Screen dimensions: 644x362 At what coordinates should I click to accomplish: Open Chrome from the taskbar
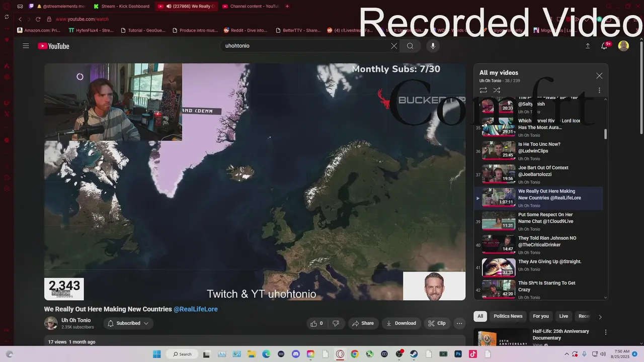355,354
